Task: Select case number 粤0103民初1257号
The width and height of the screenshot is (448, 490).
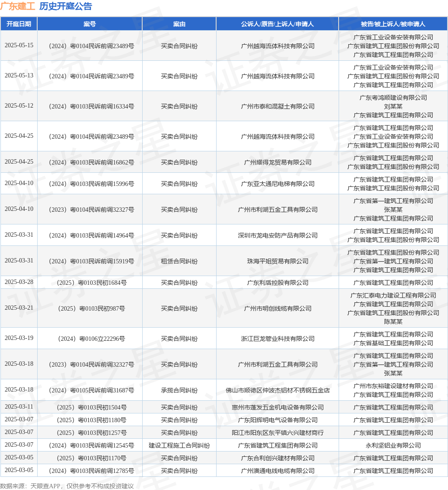Action: [91, 433]
